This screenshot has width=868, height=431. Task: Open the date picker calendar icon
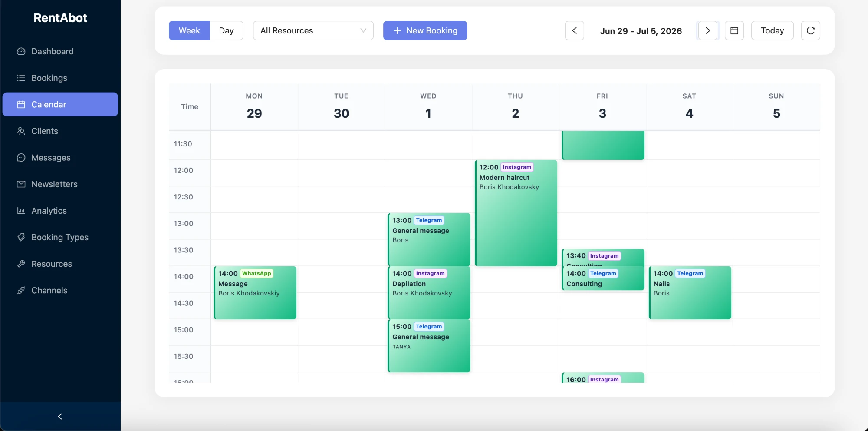click(734, 30)
